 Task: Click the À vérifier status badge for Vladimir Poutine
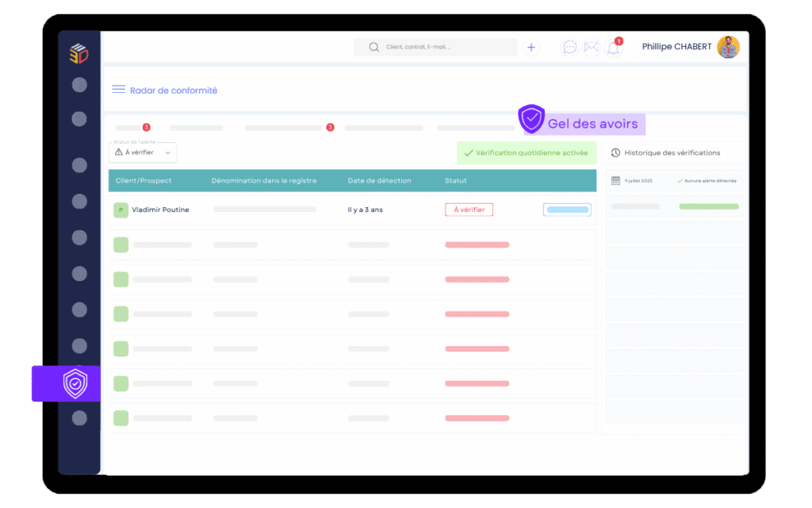[469, 210]
